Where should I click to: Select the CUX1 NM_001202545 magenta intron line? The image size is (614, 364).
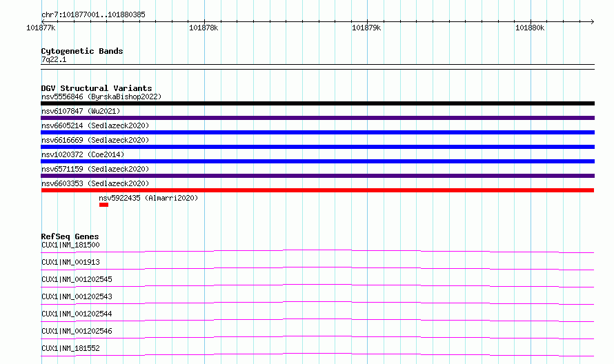coord(317,285)
